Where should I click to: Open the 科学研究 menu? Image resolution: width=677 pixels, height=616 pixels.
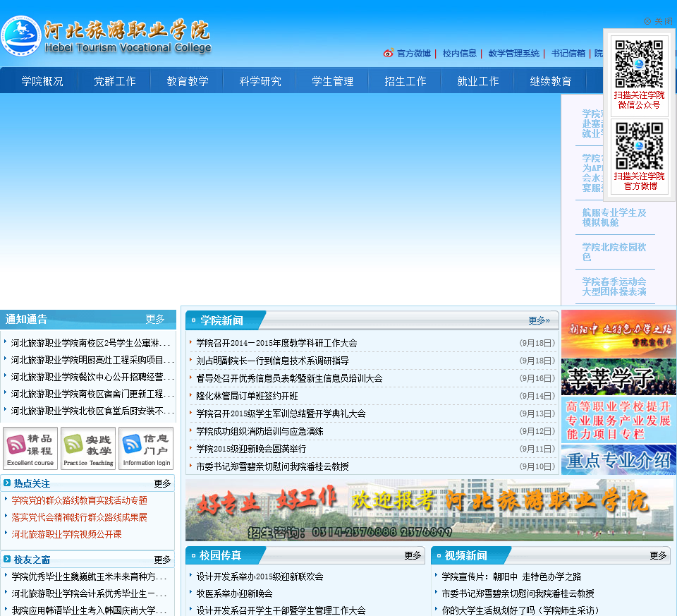(260, 81)
